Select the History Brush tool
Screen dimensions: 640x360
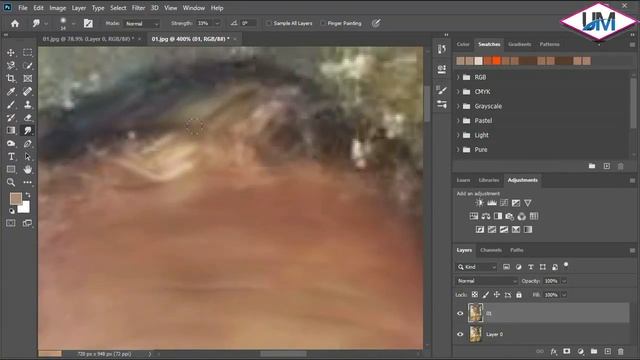pyautogui.click(x=11, y=118)
